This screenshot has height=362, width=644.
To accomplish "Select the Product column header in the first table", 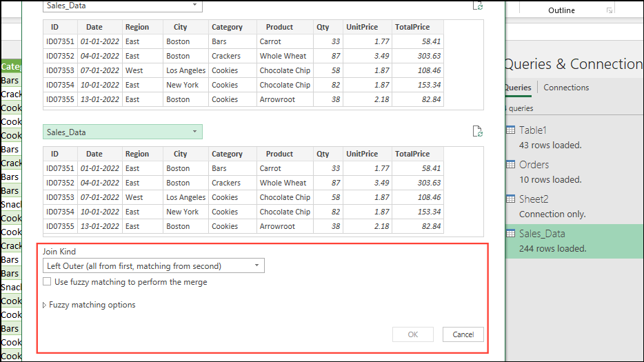I will click(x=279, y=27).
